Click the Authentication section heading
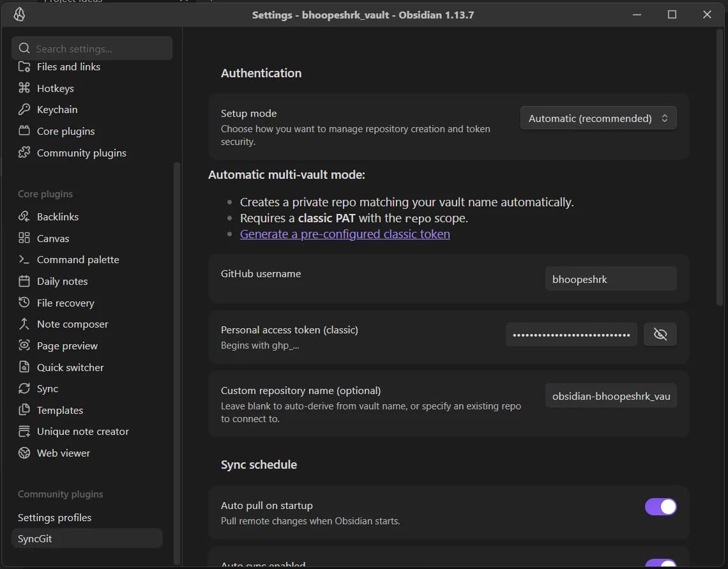This screenshot has height=569, width=728. coord(261,73)
